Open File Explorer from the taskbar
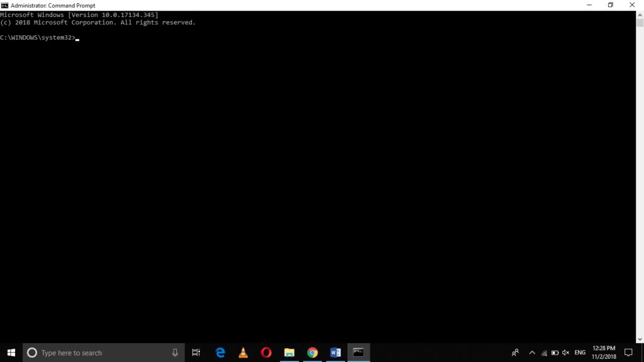Viewport: 644px width, 362px height. tap(289, 353)
